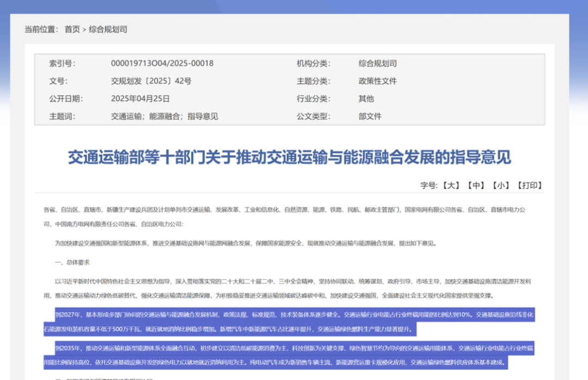Screen dimensions: 588x380
Task: Click the document type value 部文件
Action: coord(370,117)
